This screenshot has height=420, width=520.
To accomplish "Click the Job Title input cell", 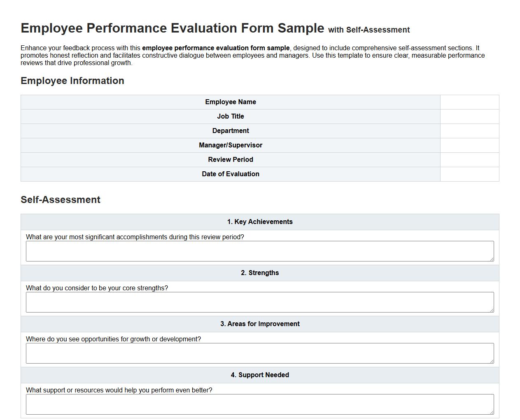I will click(x=469, y=116).
